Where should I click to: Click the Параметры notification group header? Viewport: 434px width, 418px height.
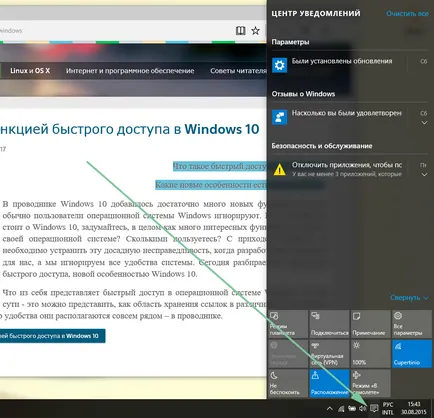tap(290, 42)
